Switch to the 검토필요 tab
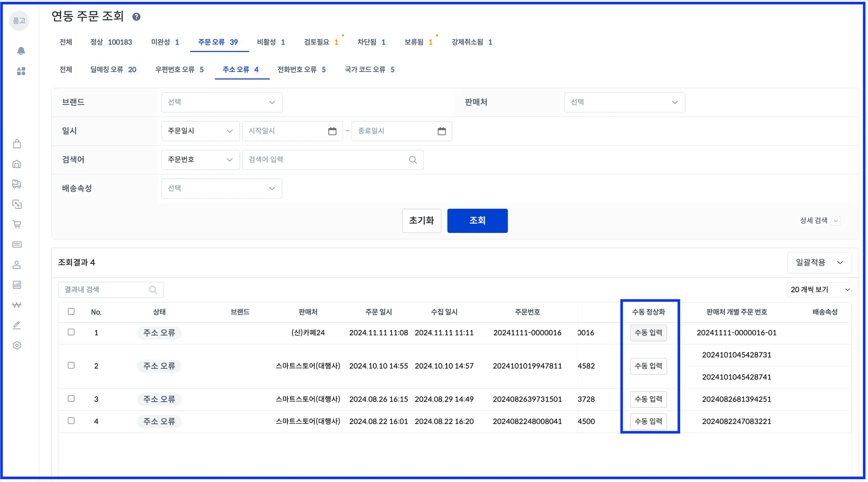 coord(321,42)
